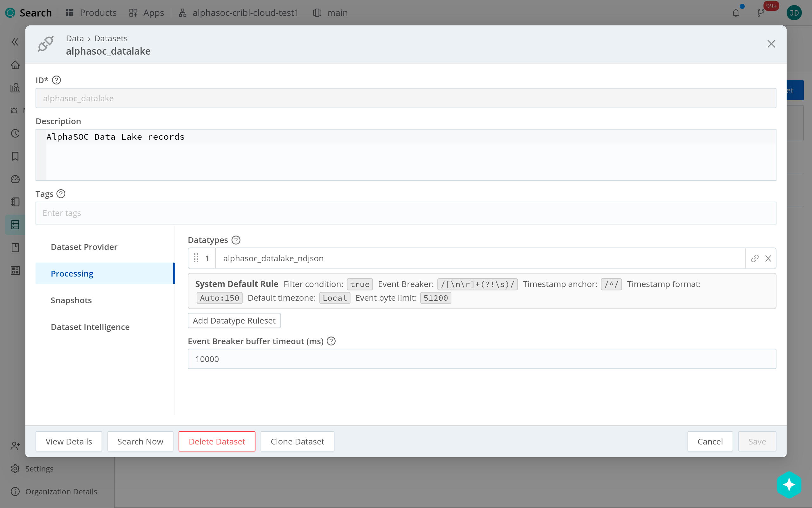Open Organization Details in the sidebar

click(x=54, y=491)
